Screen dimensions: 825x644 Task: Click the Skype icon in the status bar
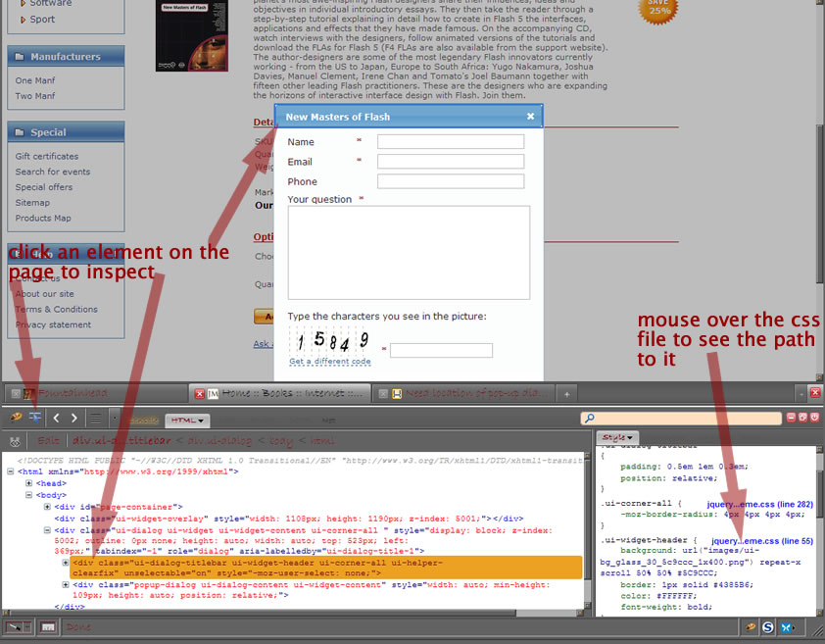coord(768,626)
